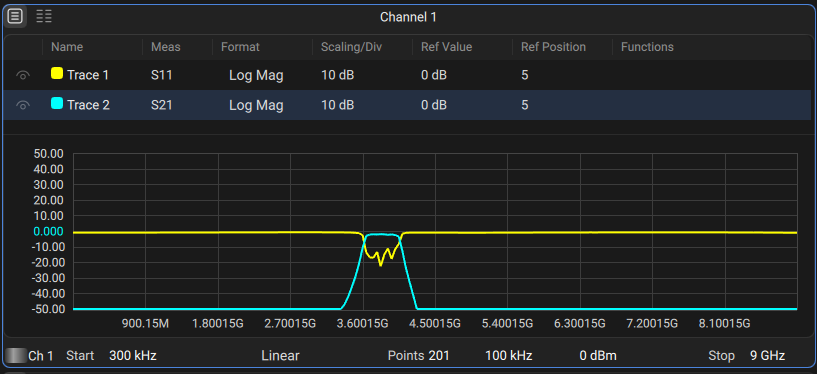Switch to the multi-column list view icon
The height and width of the screenshot is (374, 817).
click(x=44, y=17)
